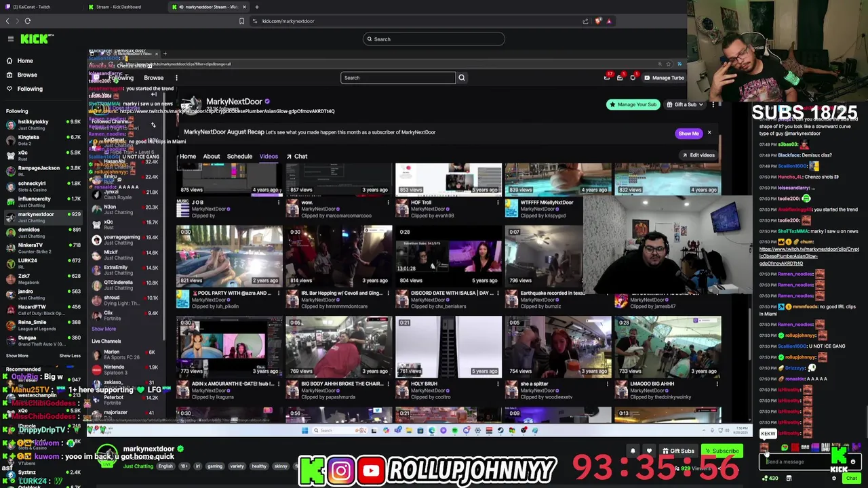Open hstikkytokky channel in following list

click(43, 125)
